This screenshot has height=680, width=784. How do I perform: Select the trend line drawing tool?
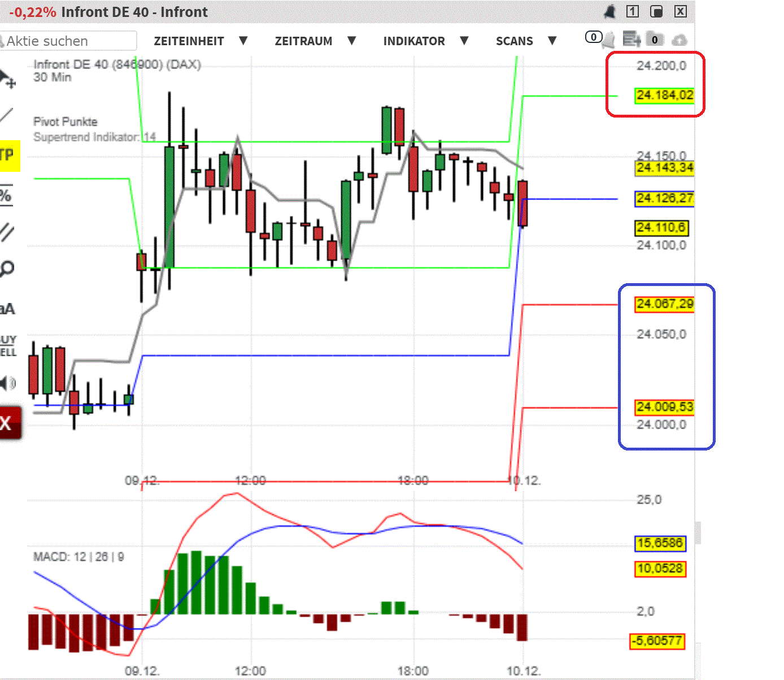(x=6, y=116)
